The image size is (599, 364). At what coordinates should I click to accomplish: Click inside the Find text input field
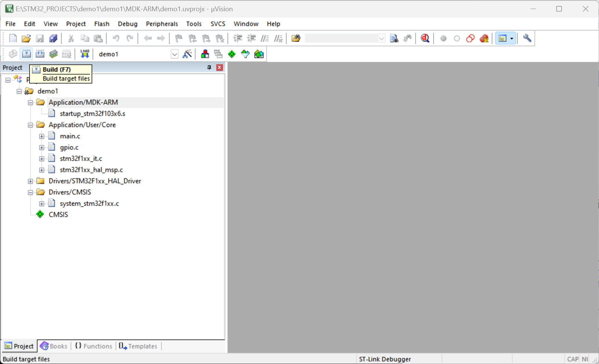tap(341, 38)
